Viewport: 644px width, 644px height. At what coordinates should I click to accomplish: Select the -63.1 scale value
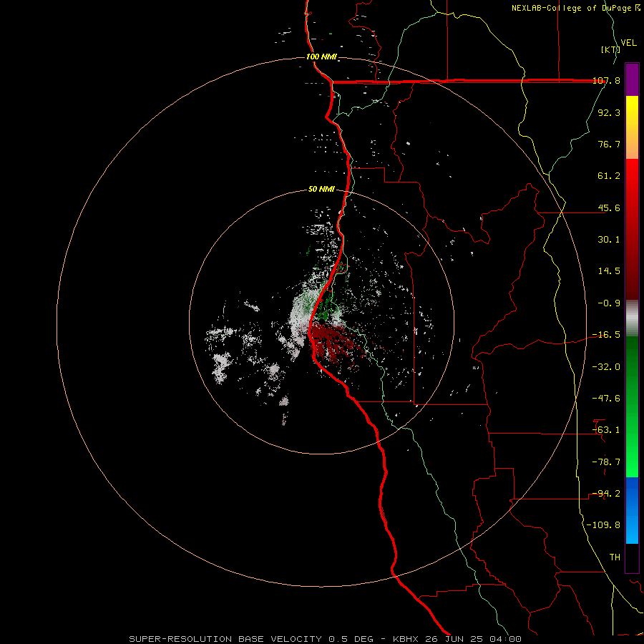point(607,430)
